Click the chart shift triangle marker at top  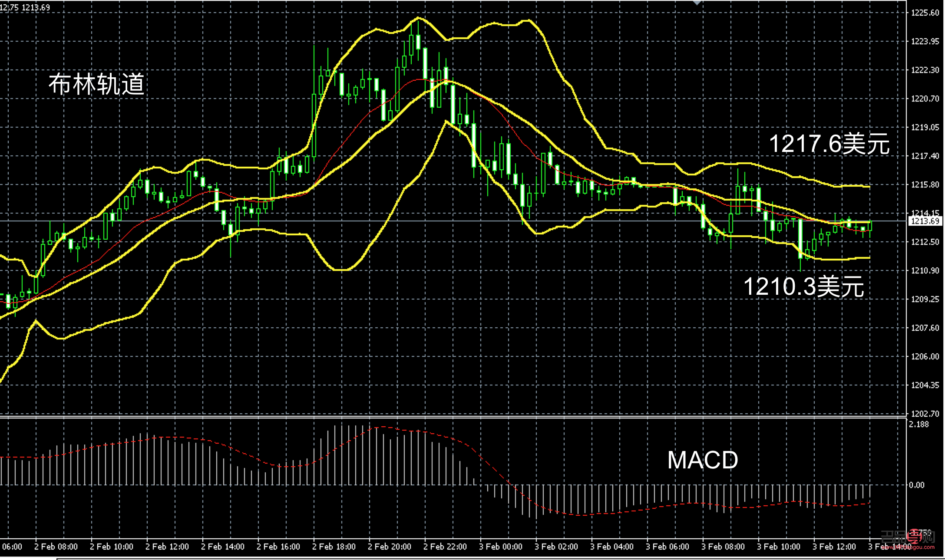coord(697,3)
